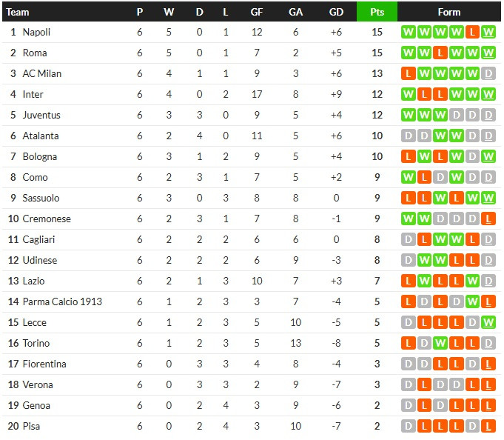Click Atalanta's first draw form badge
The image size is (504, 440).
(407, 136)
